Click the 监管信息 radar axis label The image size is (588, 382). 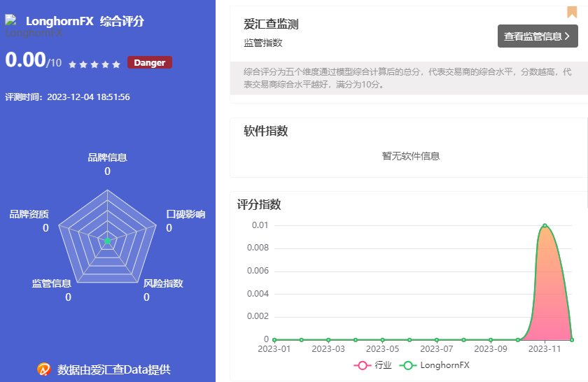pos(51,283)
